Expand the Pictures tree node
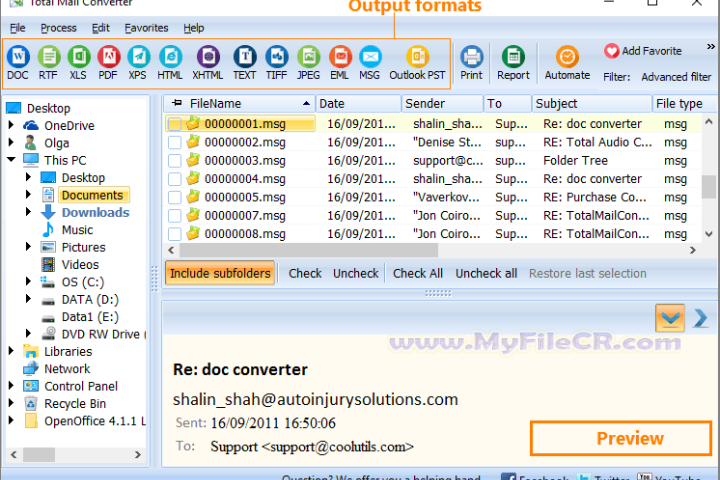 click(x=28, y=247)
